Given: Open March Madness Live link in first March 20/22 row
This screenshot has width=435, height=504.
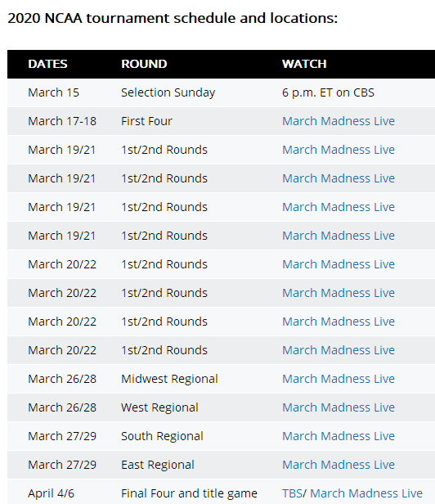Looking at the screenshot, I should pos(339,264).
